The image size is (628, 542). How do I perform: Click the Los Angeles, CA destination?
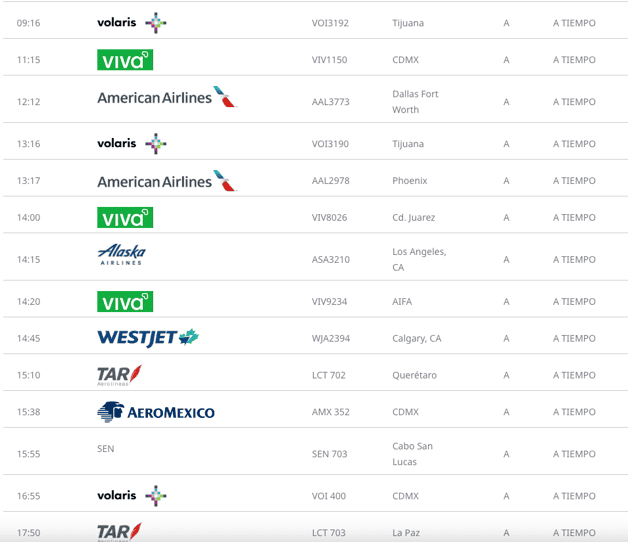click(x=419, y=260)
